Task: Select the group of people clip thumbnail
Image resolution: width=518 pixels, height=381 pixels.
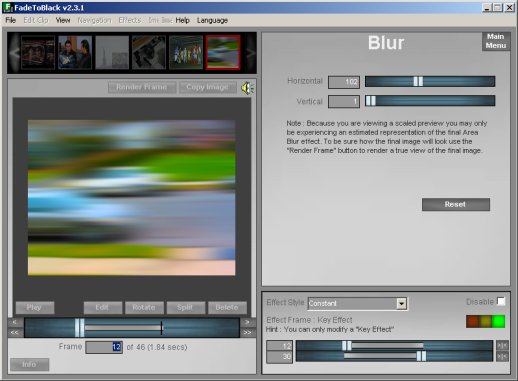Action: (x=186, y=53)
